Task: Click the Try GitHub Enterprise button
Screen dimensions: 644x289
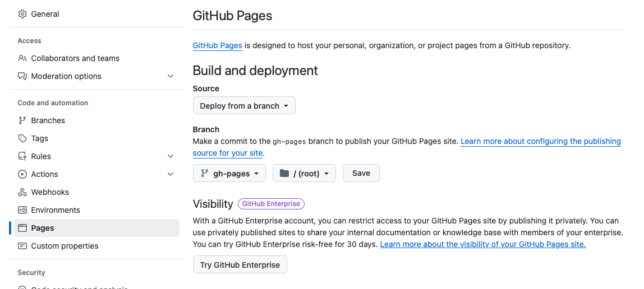Action: [x=240, y=264]
